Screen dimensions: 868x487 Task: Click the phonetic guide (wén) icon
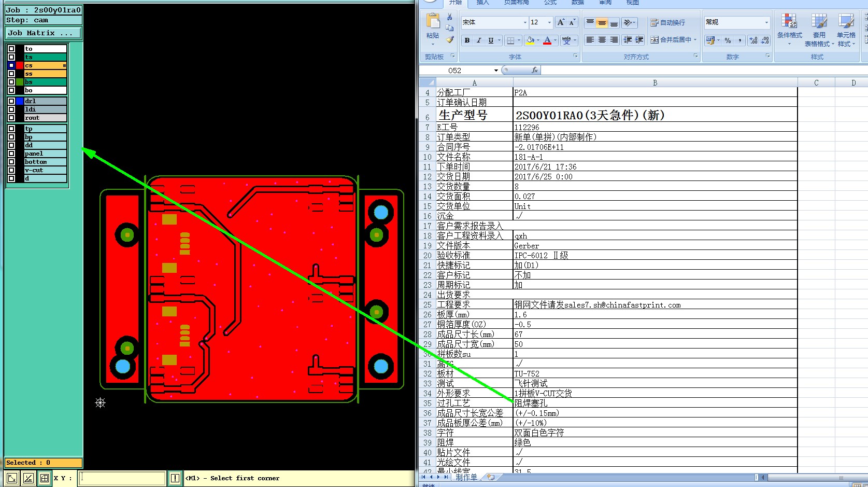[x=566, y=40]
